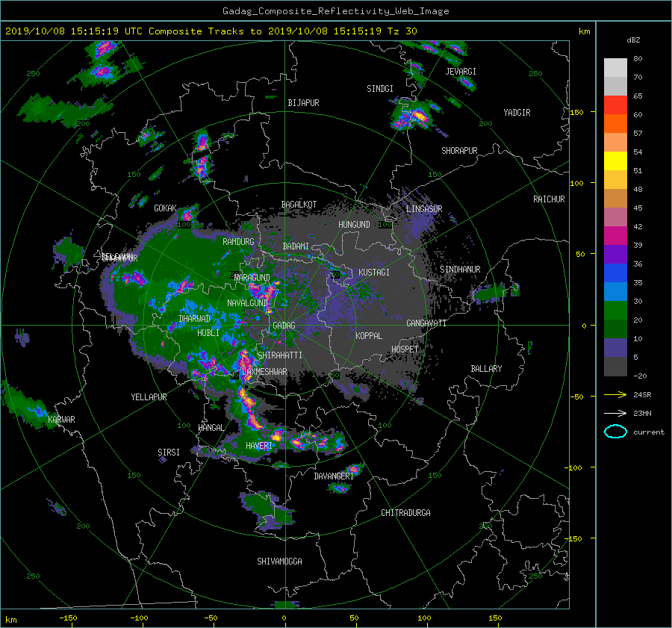Click the SHIRAHATTI city label

pos(280,355)
